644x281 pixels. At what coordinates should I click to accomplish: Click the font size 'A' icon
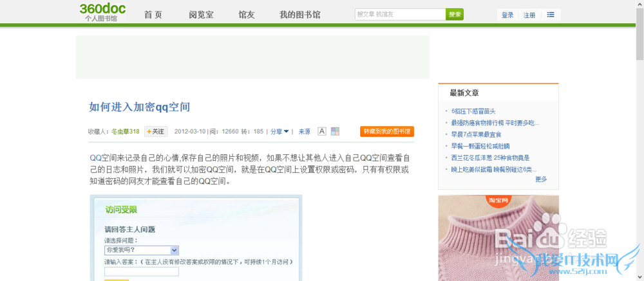coord(322,131)
